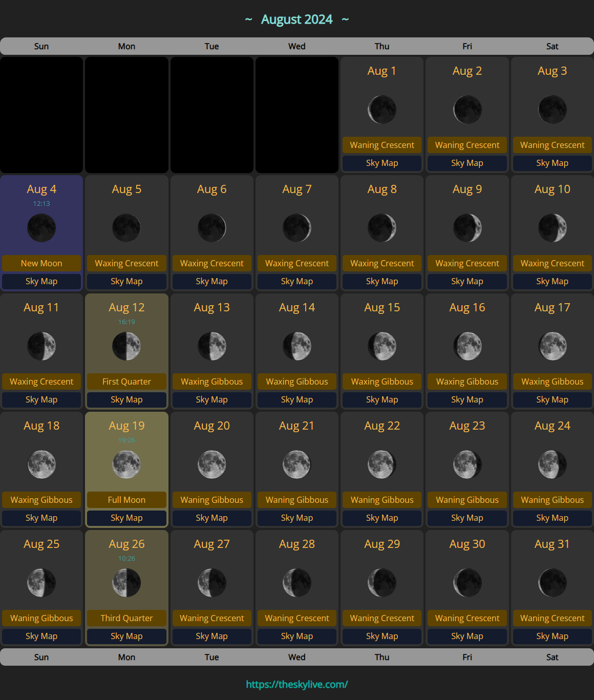Click the Aug 22 moon phase image
Viewport: 594px width, 700px height.
(382, 464)
